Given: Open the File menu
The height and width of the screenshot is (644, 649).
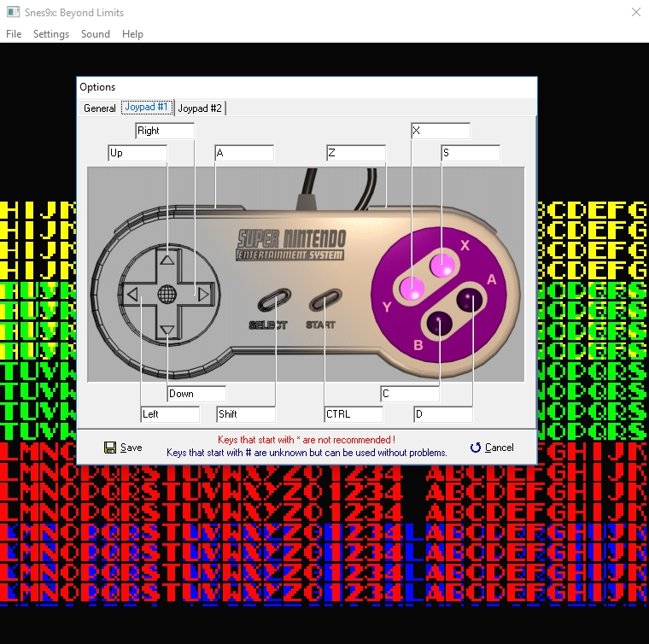Looking at the screenshot, I should coord(14,34).
